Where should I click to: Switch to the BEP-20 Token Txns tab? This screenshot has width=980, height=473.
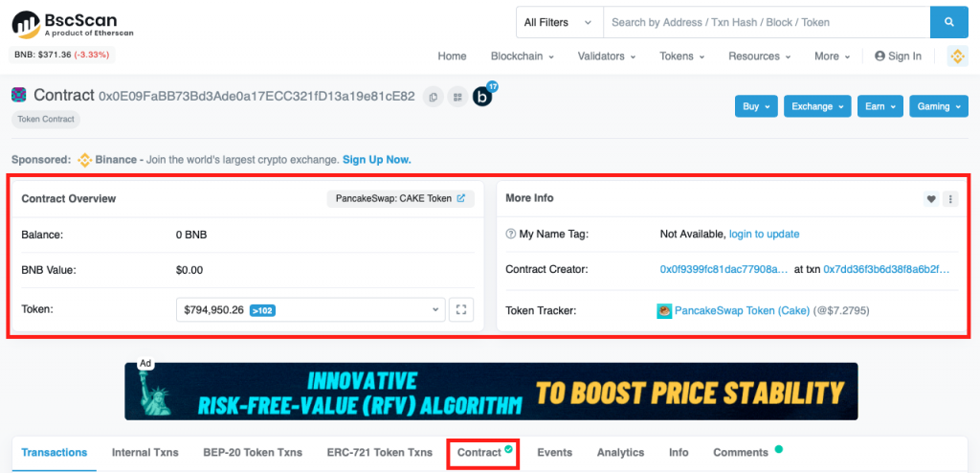(x=253, y=452)
